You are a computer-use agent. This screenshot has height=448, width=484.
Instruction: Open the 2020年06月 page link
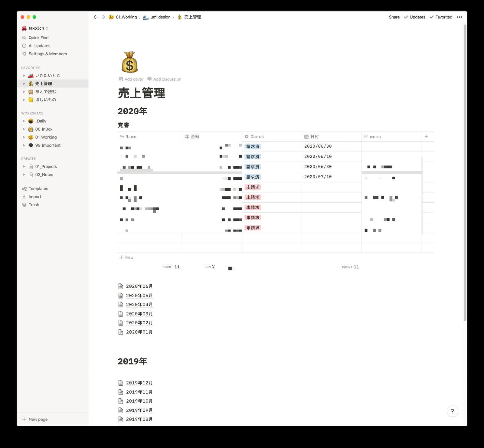(139, 286)
